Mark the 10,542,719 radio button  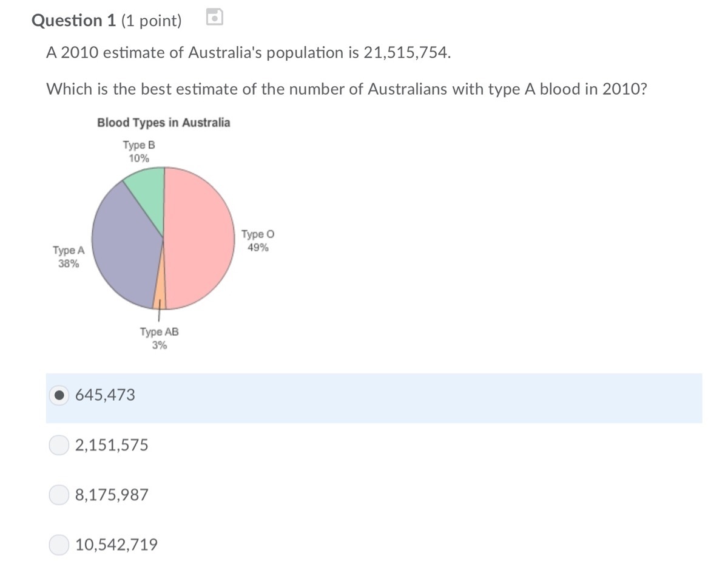pos(59,545)
